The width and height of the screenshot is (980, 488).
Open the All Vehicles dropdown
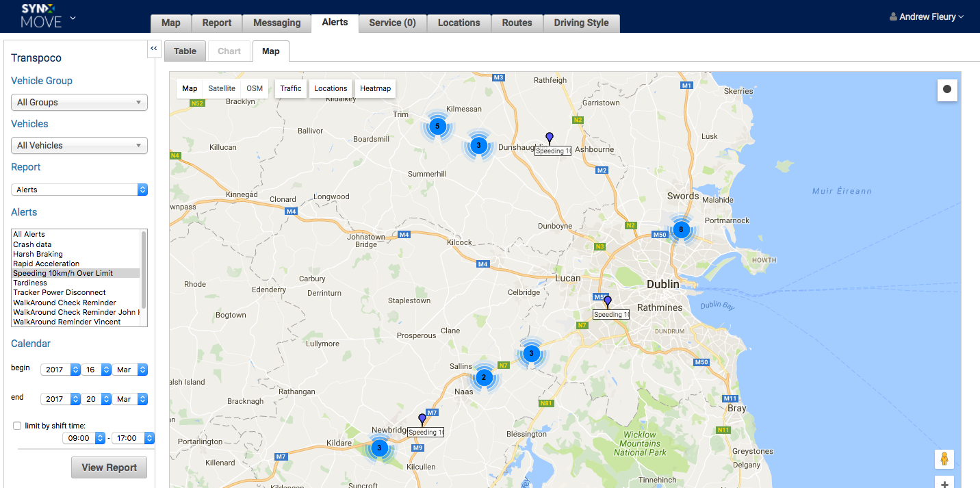pos(79,146)
